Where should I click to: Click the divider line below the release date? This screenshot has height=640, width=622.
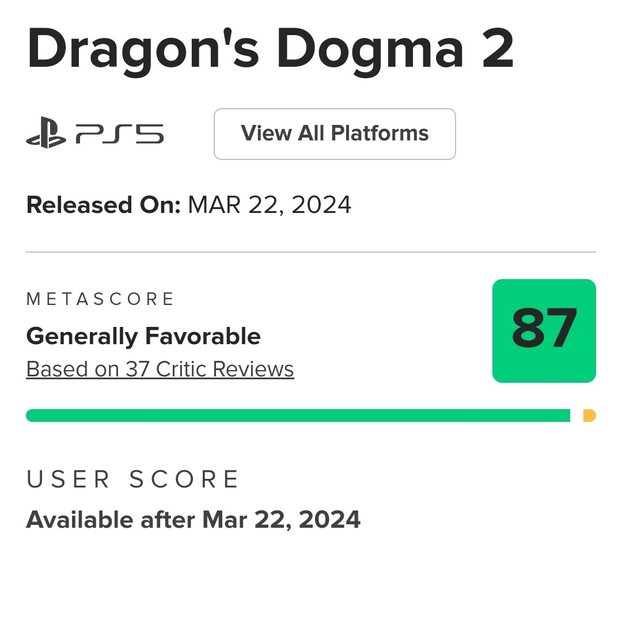pyautogui.click(x=310, y=252)
